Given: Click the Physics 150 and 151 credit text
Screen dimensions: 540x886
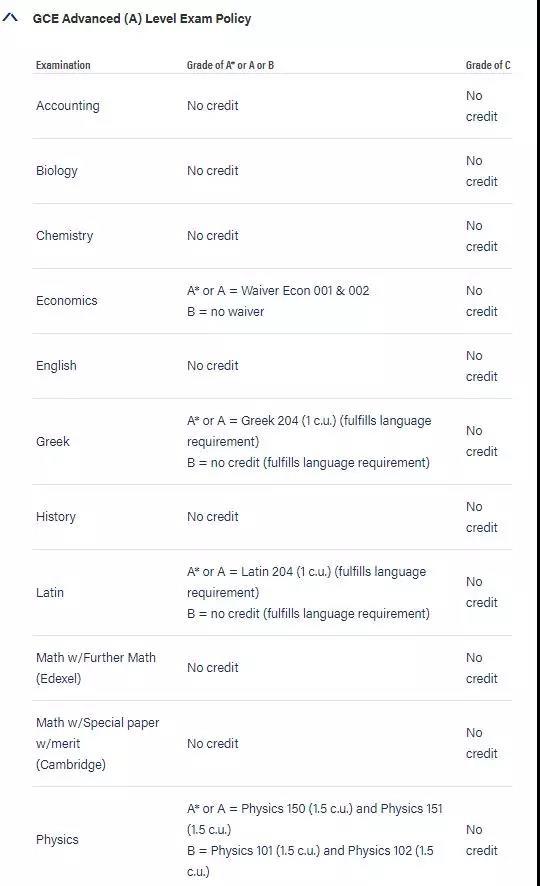Looking at the screenshot, I should tap(315, 819).
